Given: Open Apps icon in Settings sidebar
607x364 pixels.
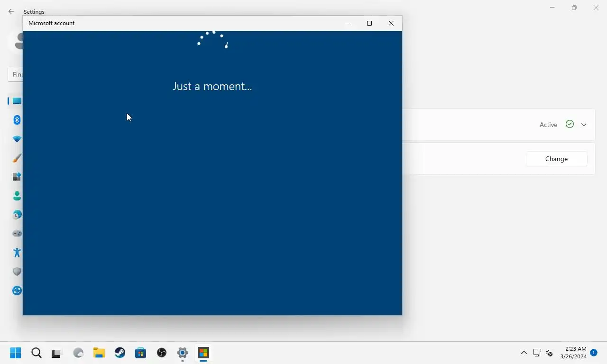Looking at the screenshot, I should pos(17,177).
